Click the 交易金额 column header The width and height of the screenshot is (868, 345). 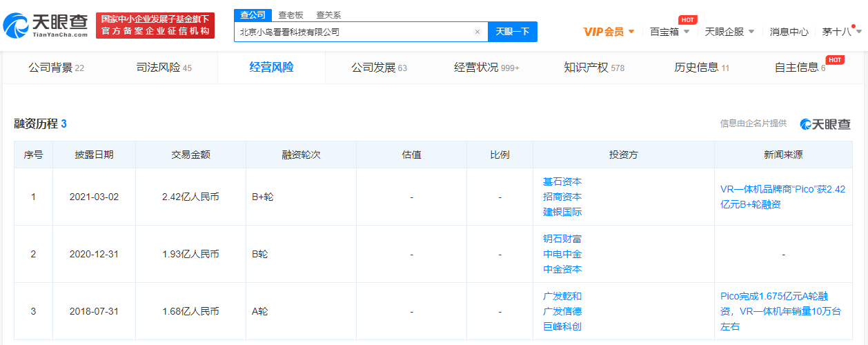click(190, 155)
